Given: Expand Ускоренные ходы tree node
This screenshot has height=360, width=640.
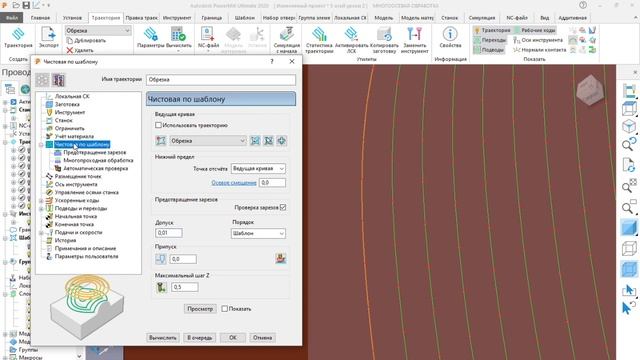Looking at the screenshot, I should [x=41, y=200].
